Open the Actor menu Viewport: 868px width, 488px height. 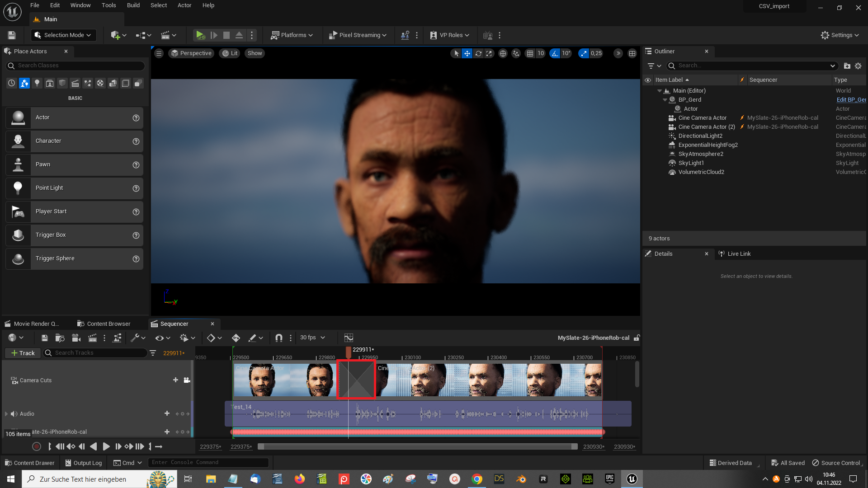pos(184,5)
